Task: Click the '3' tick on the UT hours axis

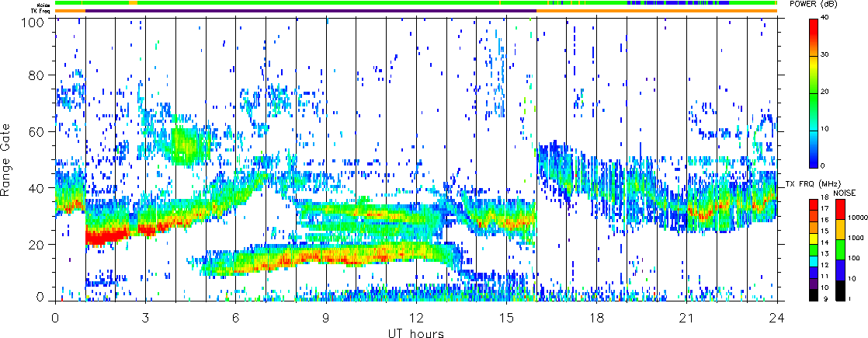Action: tap(146, 318)
